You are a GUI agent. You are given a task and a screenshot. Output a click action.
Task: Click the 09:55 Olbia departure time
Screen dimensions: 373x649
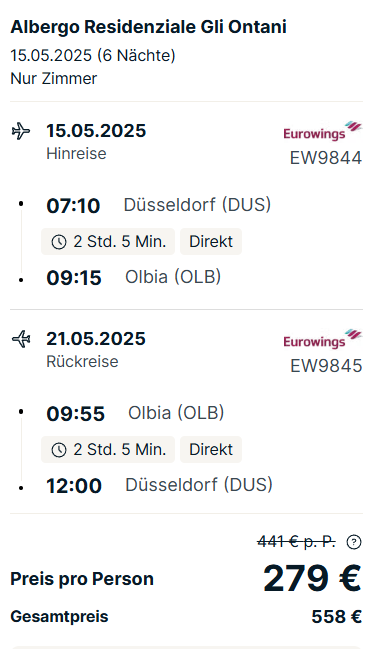coord(76,413)
